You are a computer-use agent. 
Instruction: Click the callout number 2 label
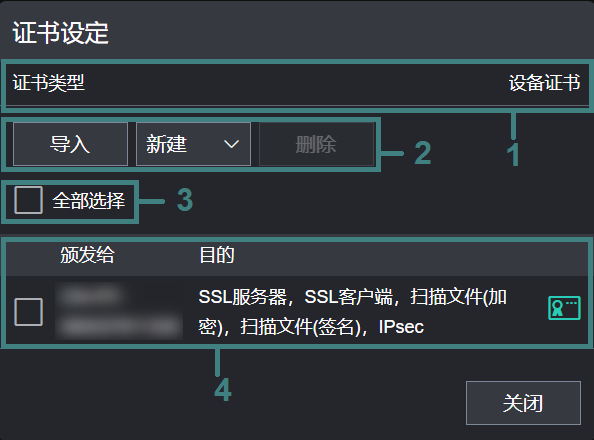tap(423, 153)
